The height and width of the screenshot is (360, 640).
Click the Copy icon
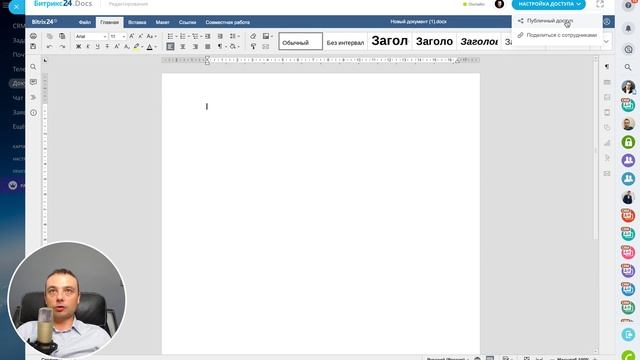(50, 36)
